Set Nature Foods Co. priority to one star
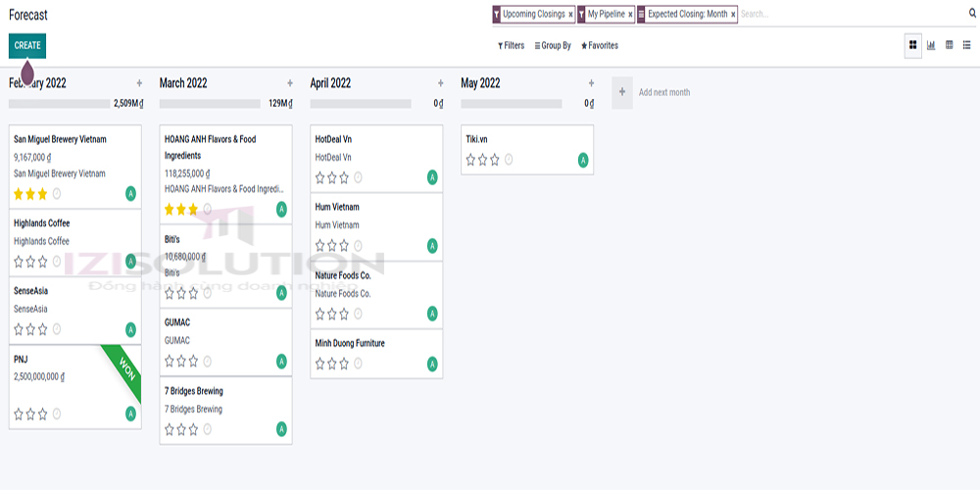The image size is (980, 490). 320,314
